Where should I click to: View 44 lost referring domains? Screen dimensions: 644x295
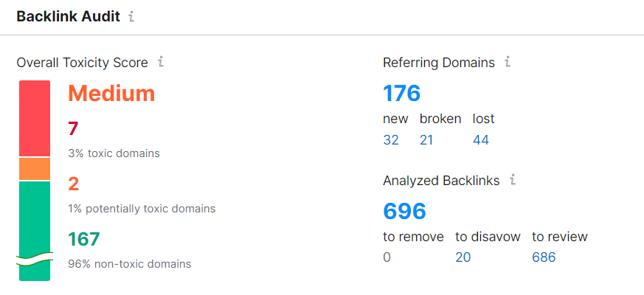[480, 140]
